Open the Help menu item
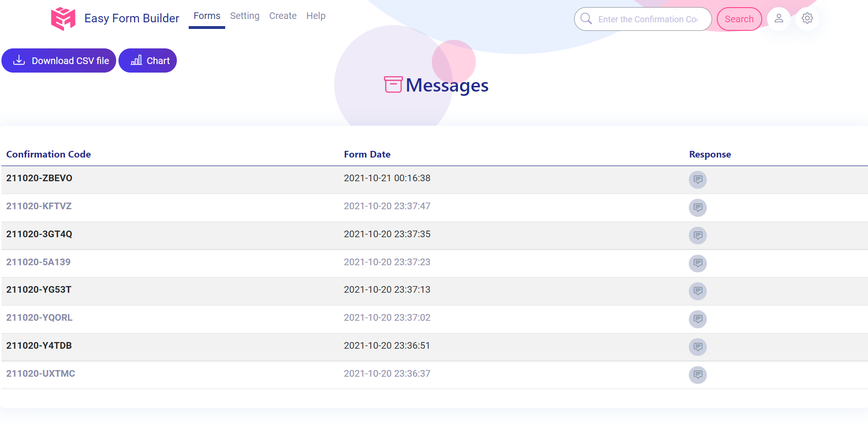Screen dimensions: 868x436 coord(316,16)
